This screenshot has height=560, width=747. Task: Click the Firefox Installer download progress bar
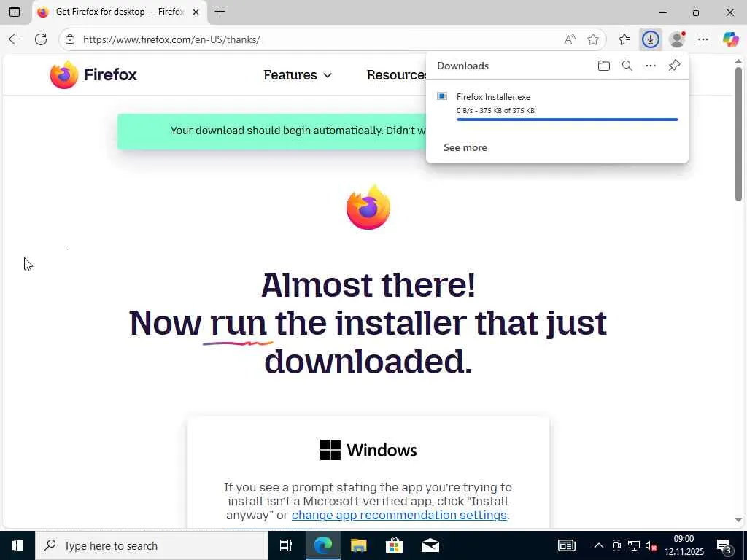[x=567, y=120]
